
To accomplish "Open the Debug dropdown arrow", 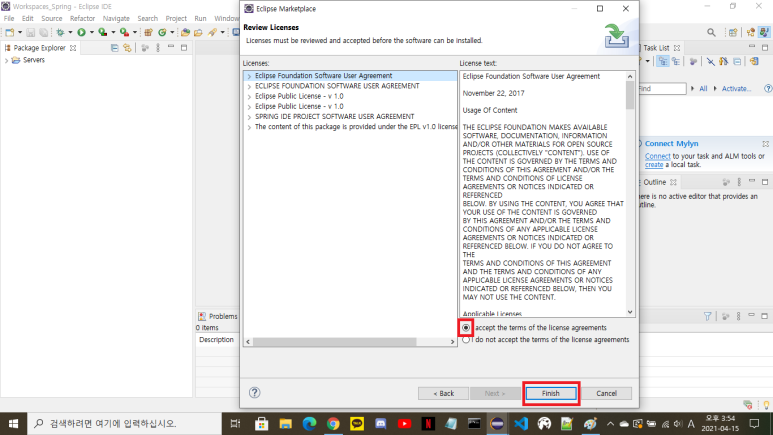I will tap(70, 33).
